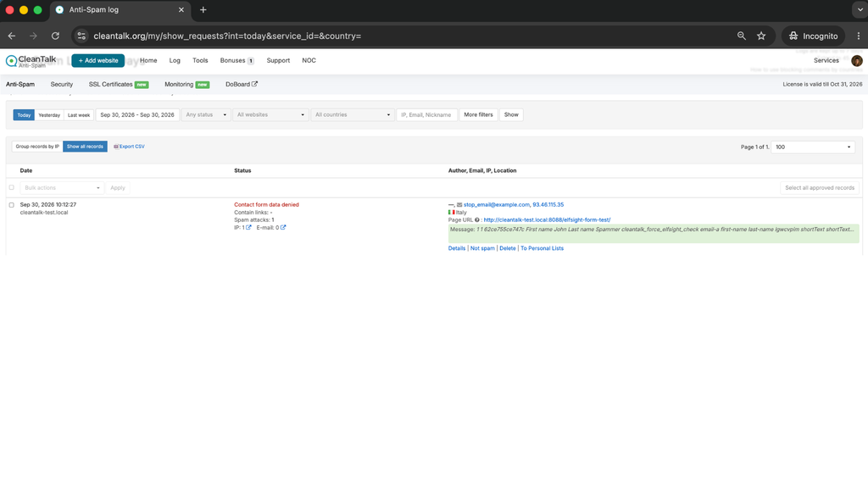
Task: Click the Delete record link
Action: (507, 248)
